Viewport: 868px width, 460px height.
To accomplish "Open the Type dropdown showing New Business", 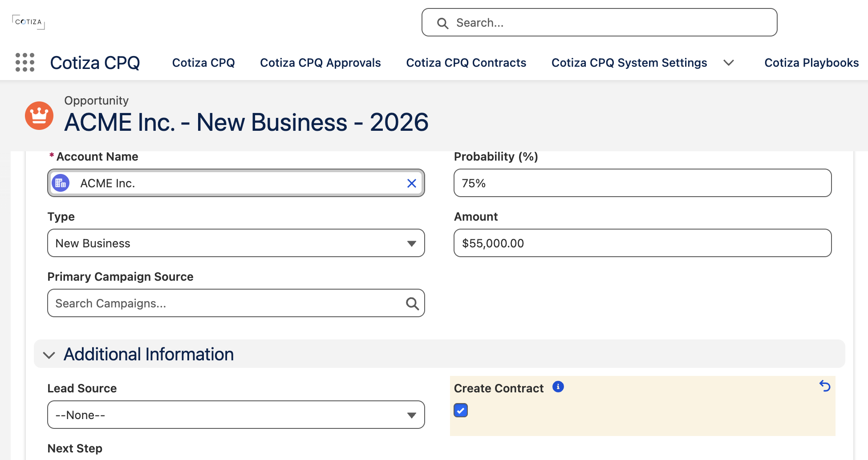I will coord(236,243).
